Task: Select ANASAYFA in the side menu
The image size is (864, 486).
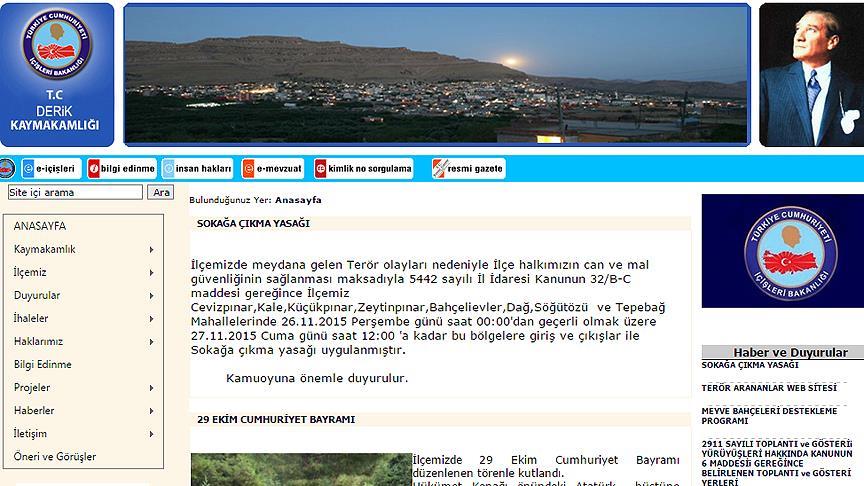Action: 40,227
